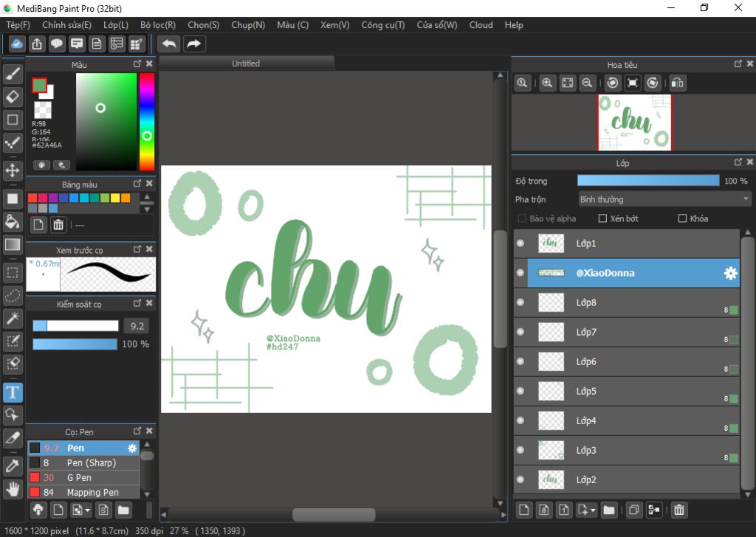This screenshot has height=537, width=756.
Task: Toggle the Bảo vệ alpha checkbox
Action: (522, 218)
